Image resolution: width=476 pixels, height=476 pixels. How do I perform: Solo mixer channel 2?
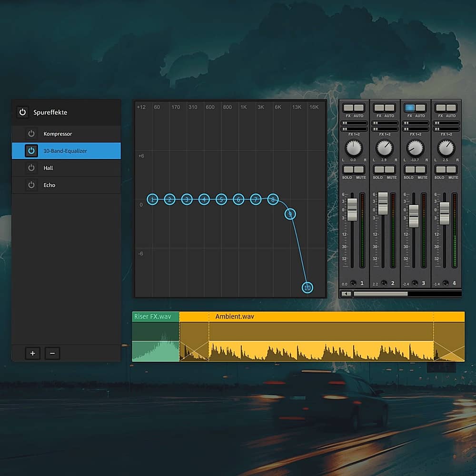coord(378,169)
